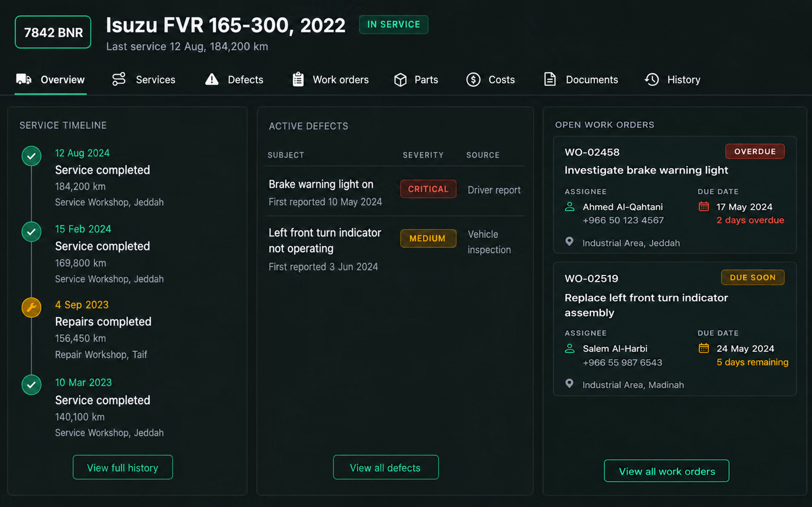Click the person icon next to Salem Al-Harbi
This screenshot has height=507, width=812.
click(x=570, y=348)
